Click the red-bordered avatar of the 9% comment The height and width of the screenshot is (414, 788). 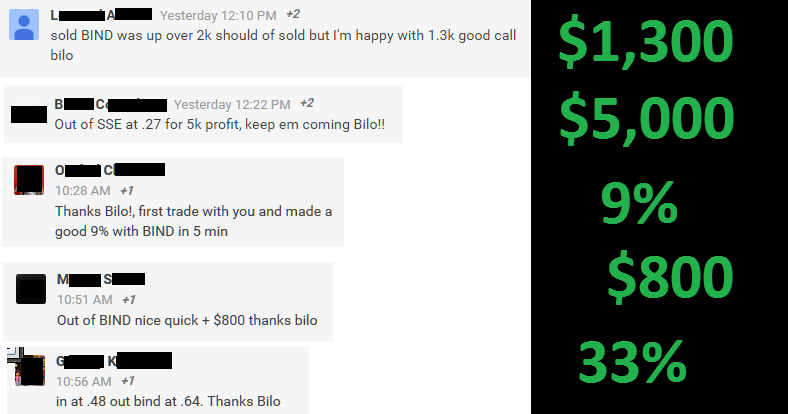pyautogui.click(x=29, y=180)
